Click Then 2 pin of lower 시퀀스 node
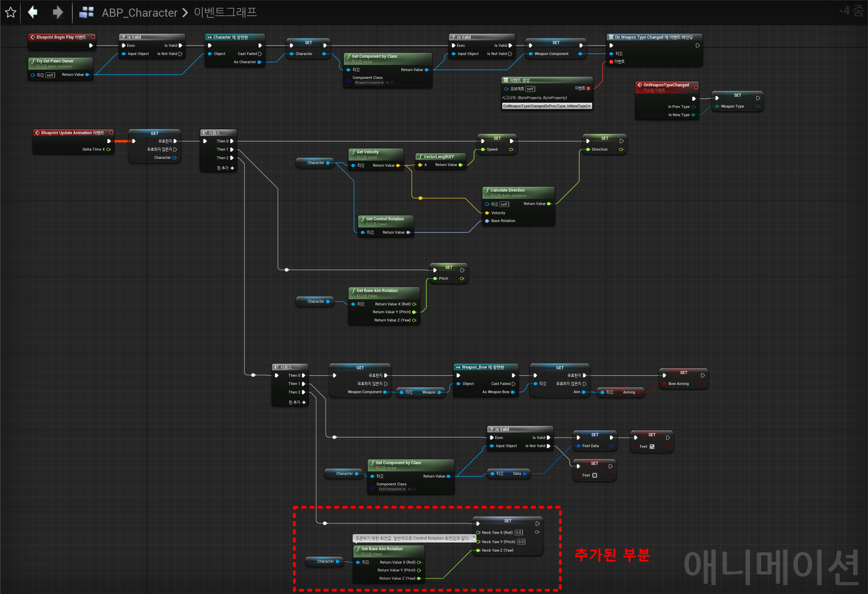868x594 pixels. click(x=304, y=392)
